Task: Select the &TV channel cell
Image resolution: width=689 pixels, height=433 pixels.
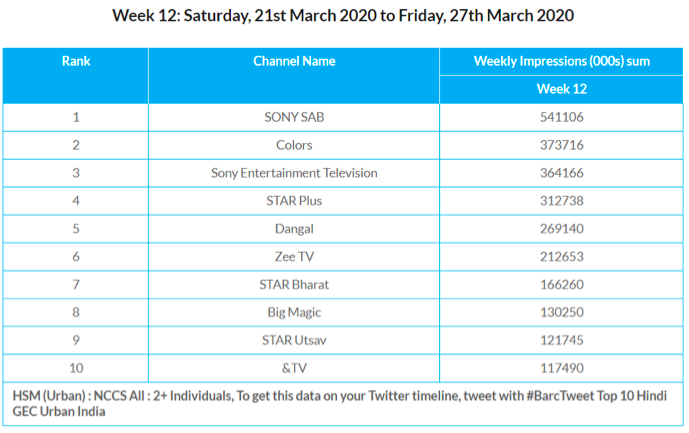Action: 294,368
